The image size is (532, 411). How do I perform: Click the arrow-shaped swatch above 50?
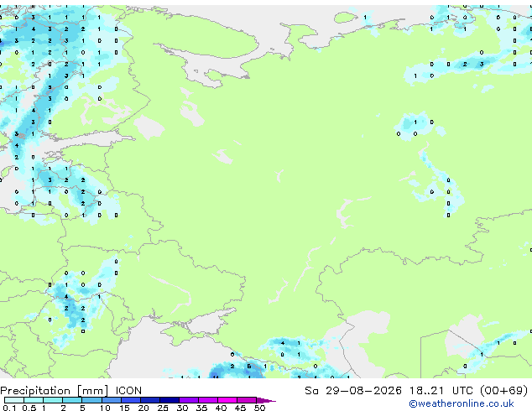click(x=266, y=400)
